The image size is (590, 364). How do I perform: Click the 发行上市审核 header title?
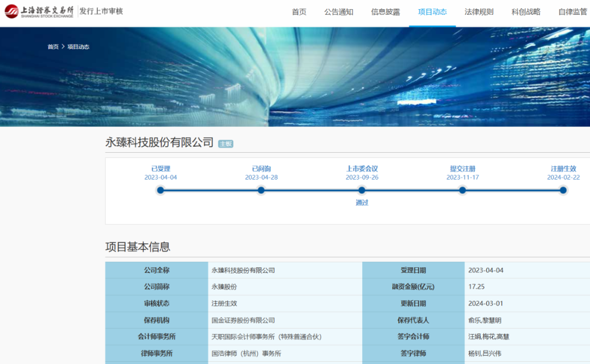click(101, 11)
